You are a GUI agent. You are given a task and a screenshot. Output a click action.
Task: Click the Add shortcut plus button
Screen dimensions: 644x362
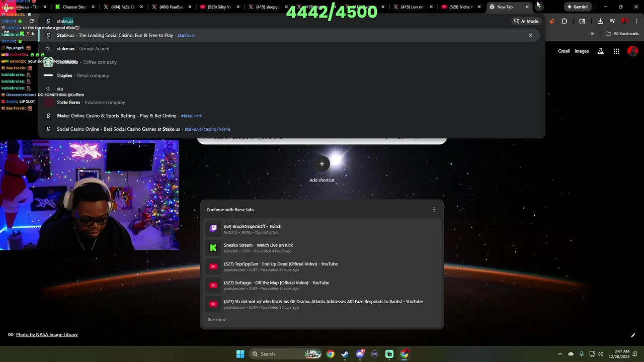(322, 164)
